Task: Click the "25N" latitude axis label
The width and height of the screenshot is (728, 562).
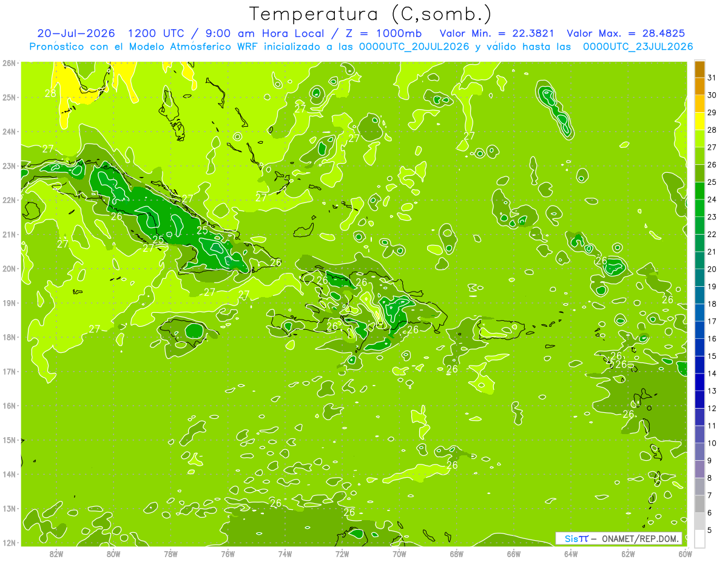Action: click(9, 97)
